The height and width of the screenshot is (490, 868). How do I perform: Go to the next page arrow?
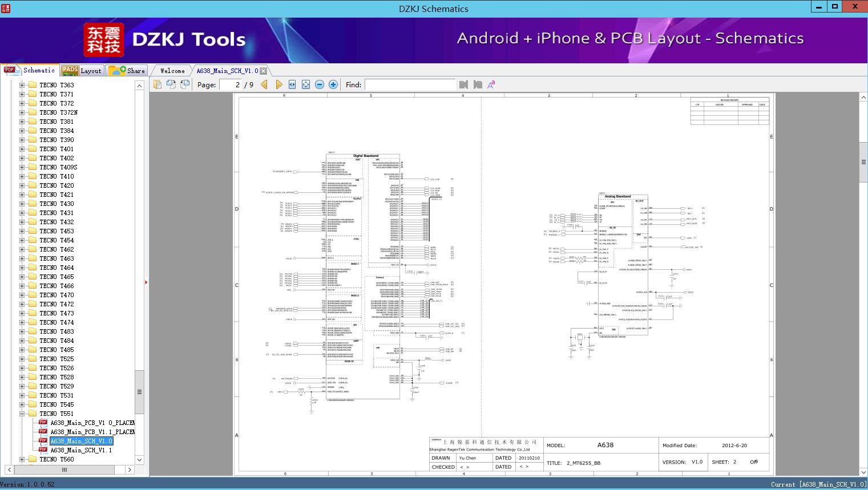click(278, 84)
